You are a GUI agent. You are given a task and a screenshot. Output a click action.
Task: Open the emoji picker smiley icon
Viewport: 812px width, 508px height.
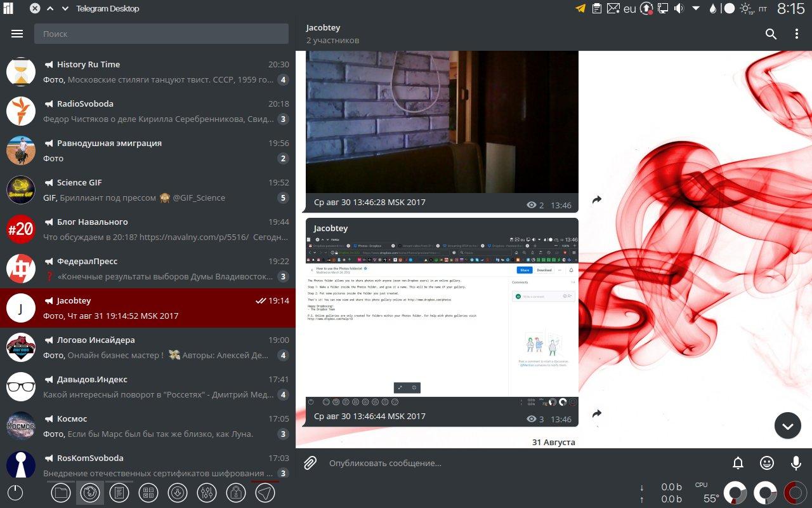pos(767,463)
